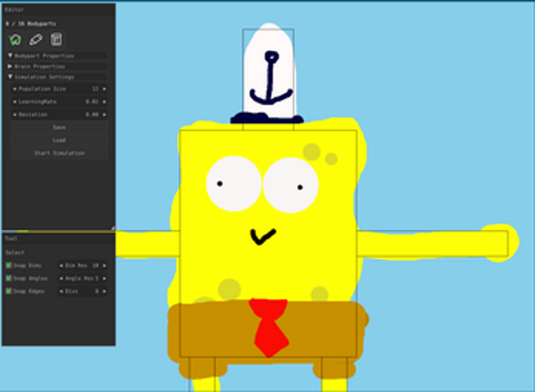Click the LearningRate value field
The image size is (535, 392).
(59, 102)
